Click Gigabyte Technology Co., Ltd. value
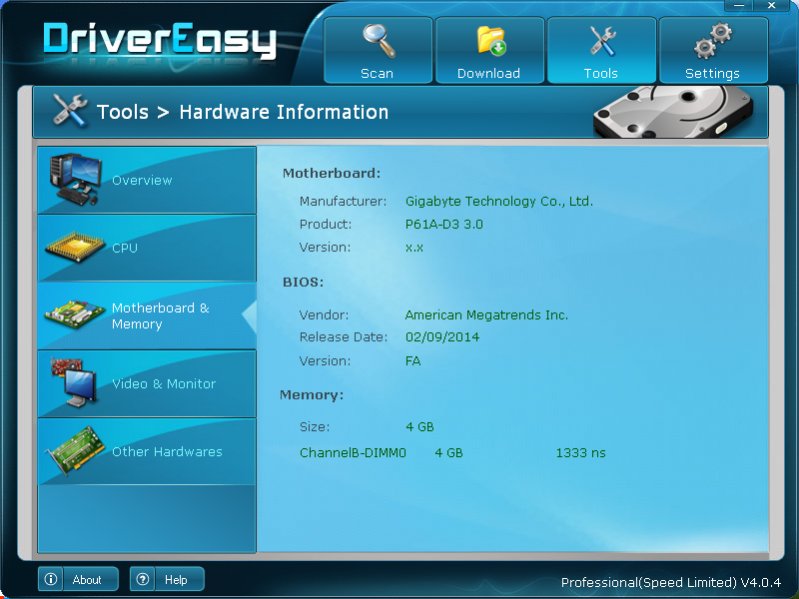Screen dimensions: 799x599 (499, 201)
